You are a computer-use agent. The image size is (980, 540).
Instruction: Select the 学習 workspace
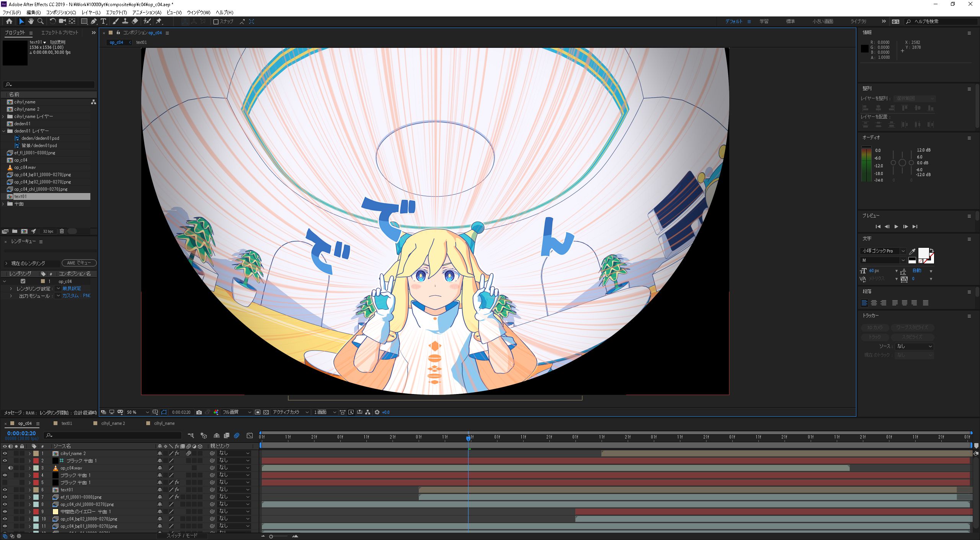[x=764, y=21]
